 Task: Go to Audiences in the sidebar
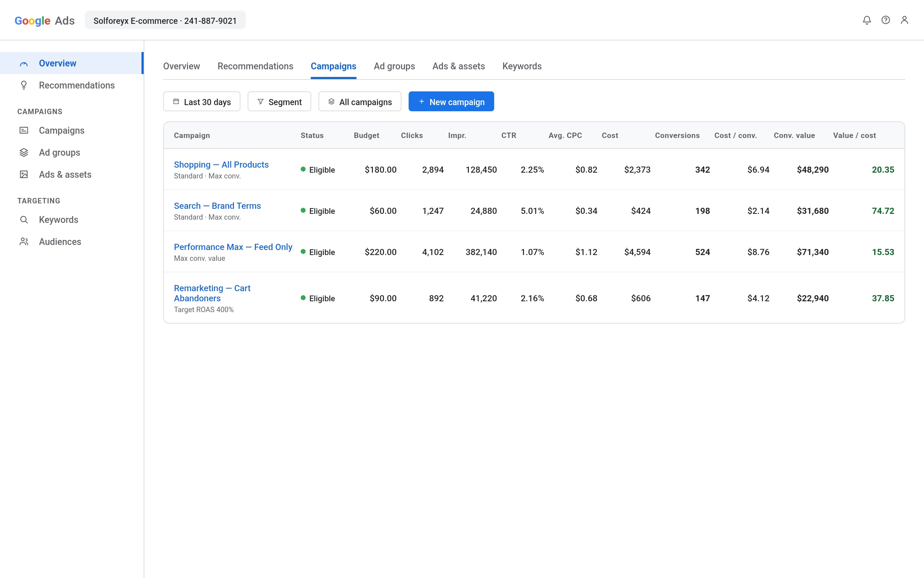[x=72, y=242]
